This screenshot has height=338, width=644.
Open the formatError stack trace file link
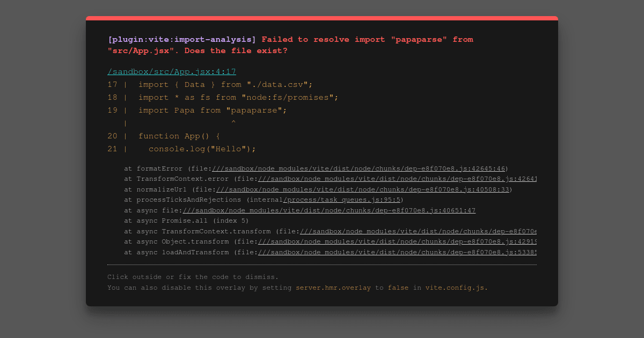click(360, 168)
